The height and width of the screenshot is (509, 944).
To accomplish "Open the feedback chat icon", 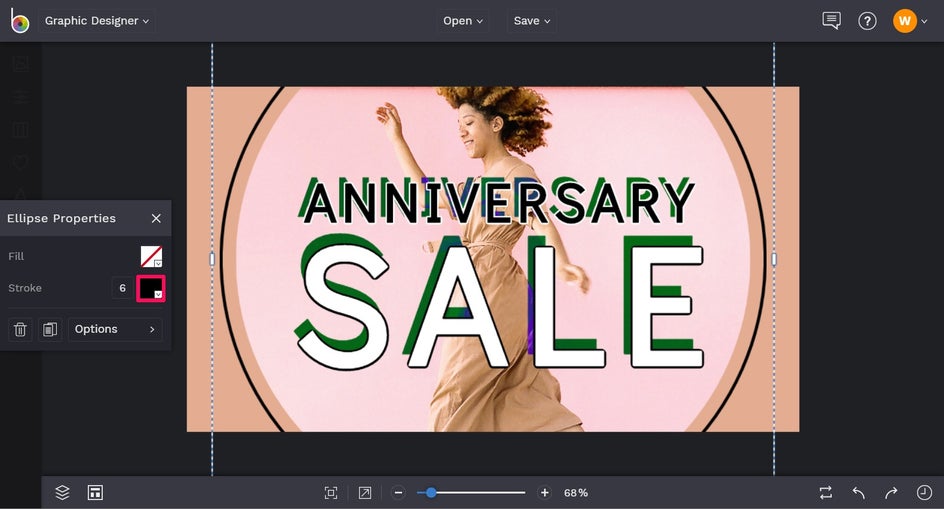I will pos(831,20).
